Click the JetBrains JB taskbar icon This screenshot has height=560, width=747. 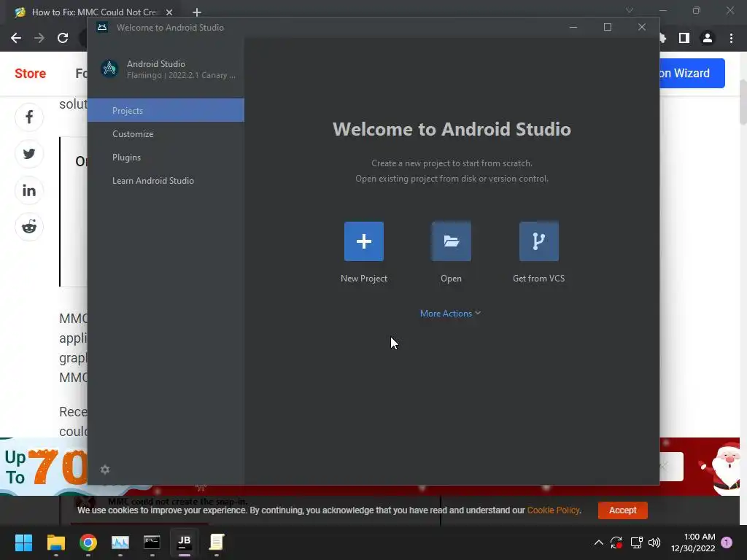tap(185, 542)
